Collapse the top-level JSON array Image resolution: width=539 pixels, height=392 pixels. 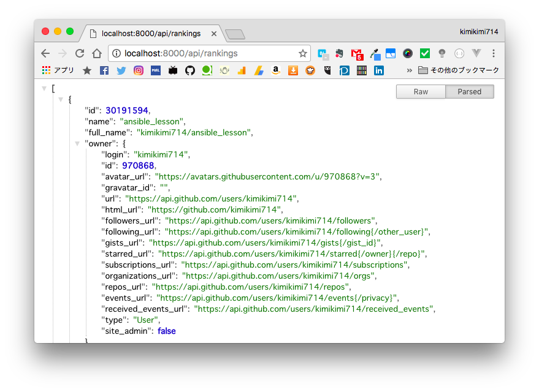[44, 89]
